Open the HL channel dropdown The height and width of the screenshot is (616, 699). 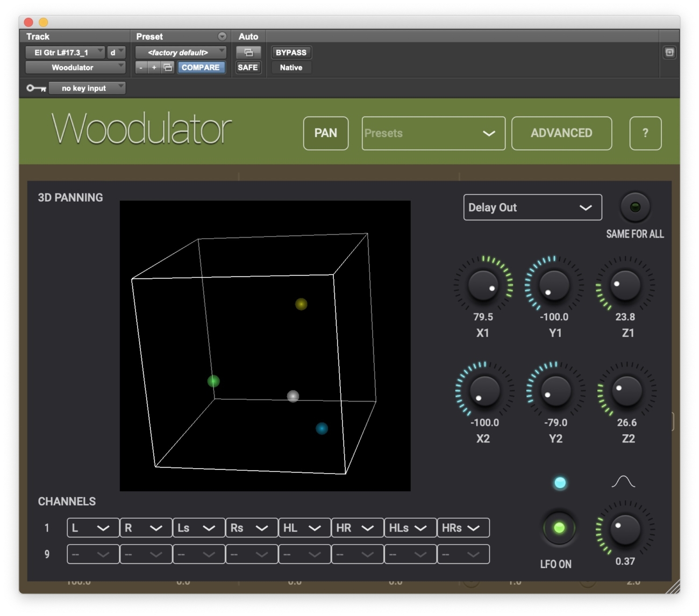304,528
